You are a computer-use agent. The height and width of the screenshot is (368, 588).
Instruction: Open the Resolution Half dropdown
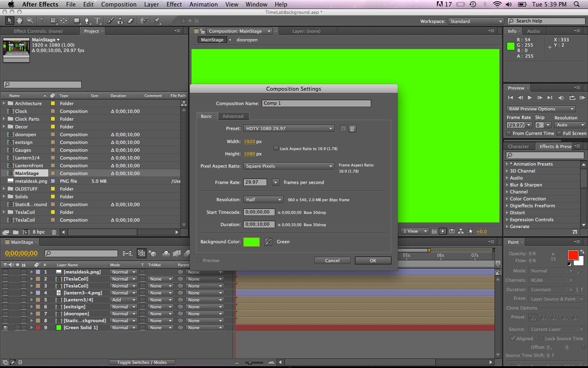[x=263, y=200]
